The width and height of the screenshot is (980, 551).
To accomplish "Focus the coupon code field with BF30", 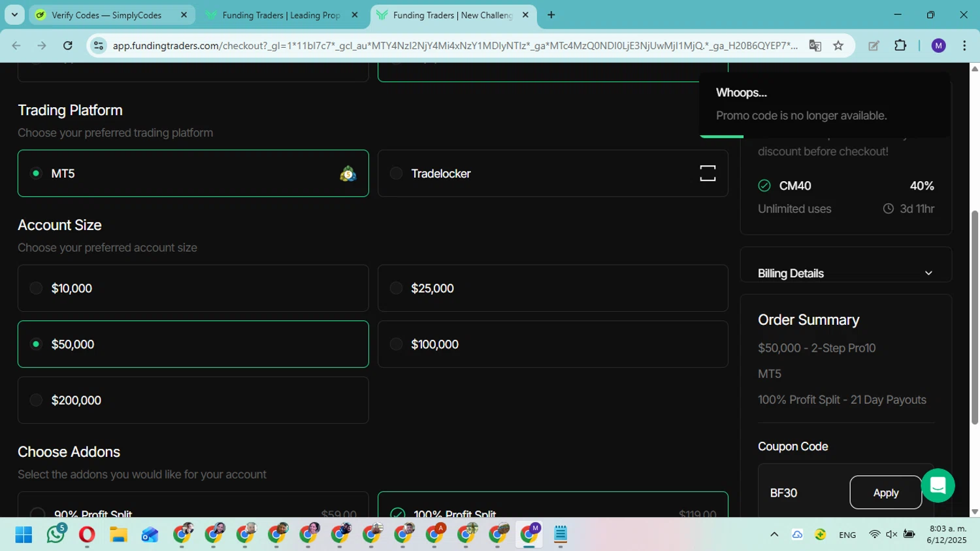I will pos(804,493).
